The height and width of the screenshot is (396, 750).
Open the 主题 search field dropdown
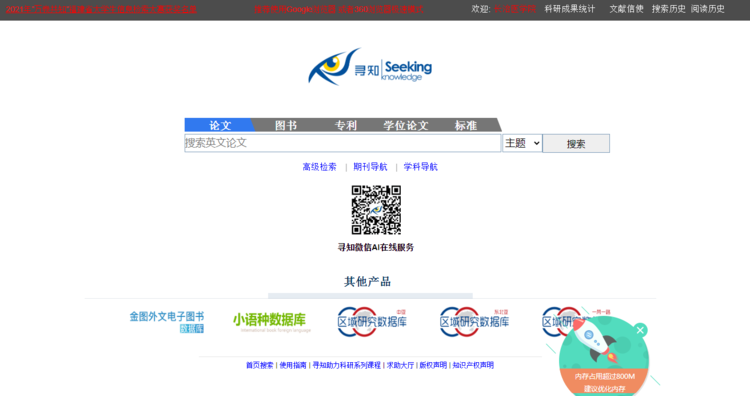(x=522, y=143)
